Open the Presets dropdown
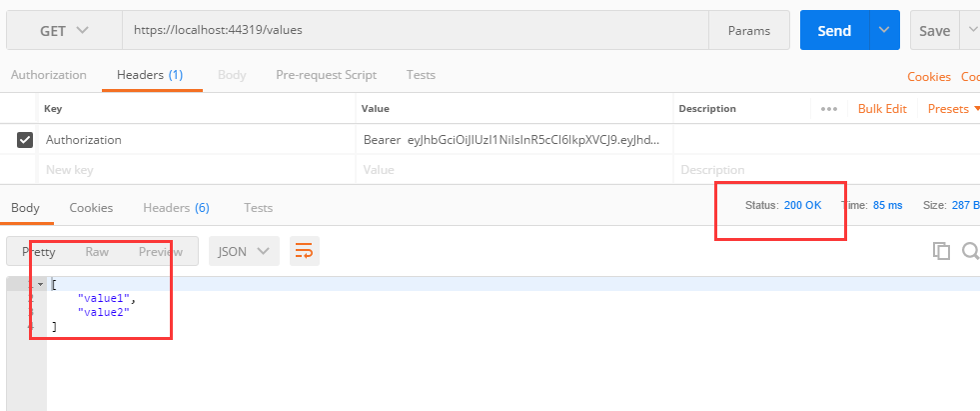Screen dimensions: 980x411 pos(953,109)
